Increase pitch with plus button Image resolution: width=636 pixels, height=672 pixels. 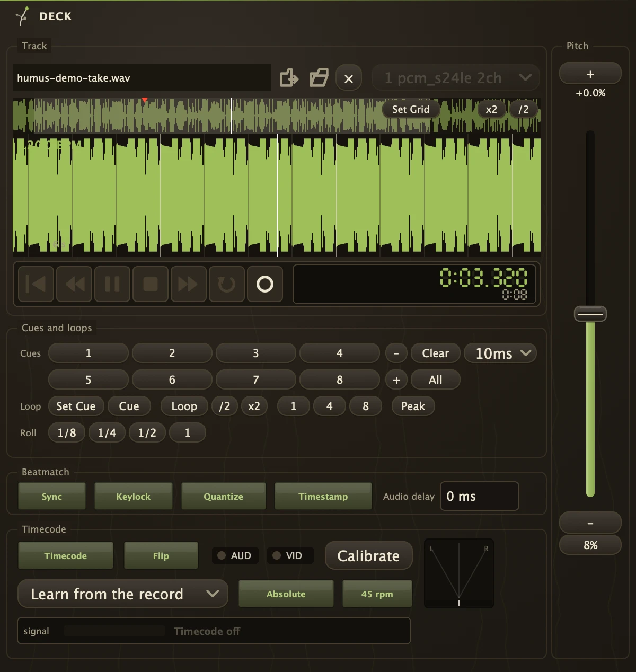pos(590,74)
